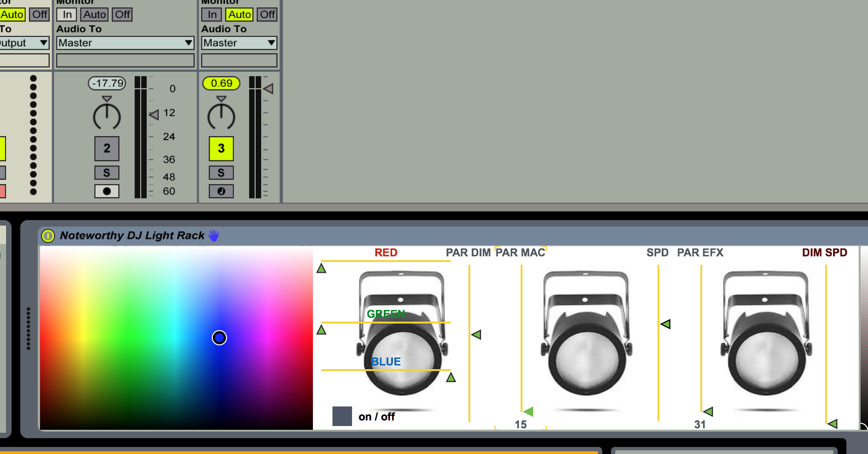The height and width of the screenshot is (454, 868).
Task: Toggle track 3 activator button
Action: 221,149
